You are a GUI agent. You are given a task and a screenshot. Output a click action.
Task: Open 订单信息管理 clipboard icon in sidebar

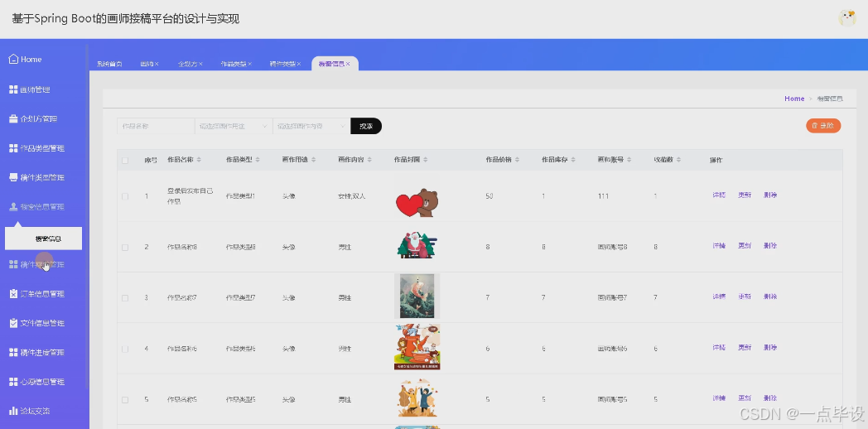13,293
